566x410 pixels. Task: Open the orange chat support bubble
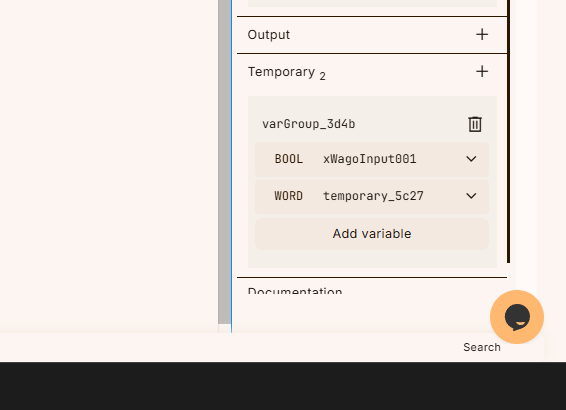[517, 317]
